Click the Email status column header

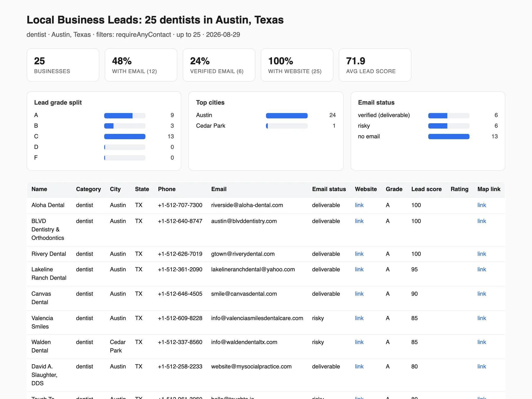pyautogui.click(x=329, y=189)
